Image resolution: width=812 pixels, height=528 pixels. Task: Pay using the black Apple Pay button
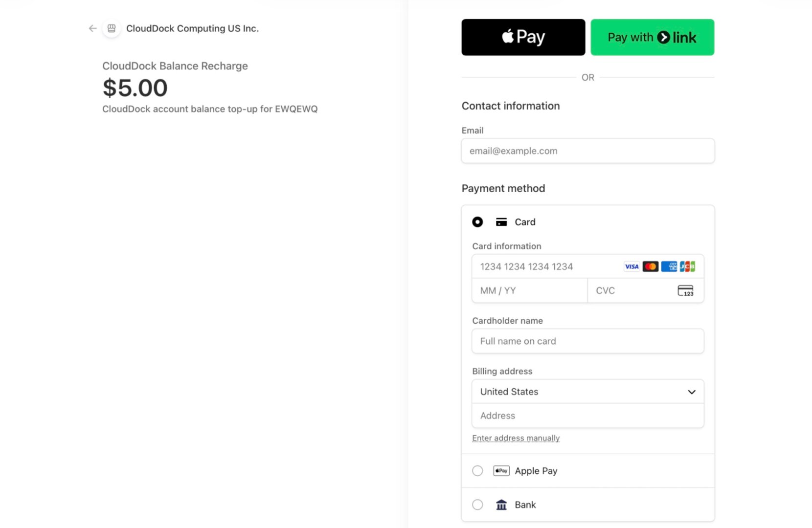[523, 37]
